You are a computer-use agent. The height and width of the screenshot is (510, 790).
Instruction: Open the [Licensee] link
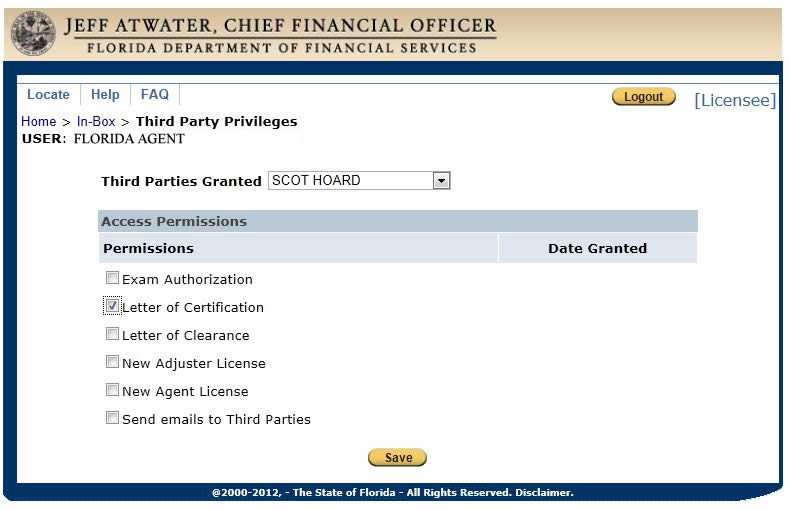tap(735, 100)
